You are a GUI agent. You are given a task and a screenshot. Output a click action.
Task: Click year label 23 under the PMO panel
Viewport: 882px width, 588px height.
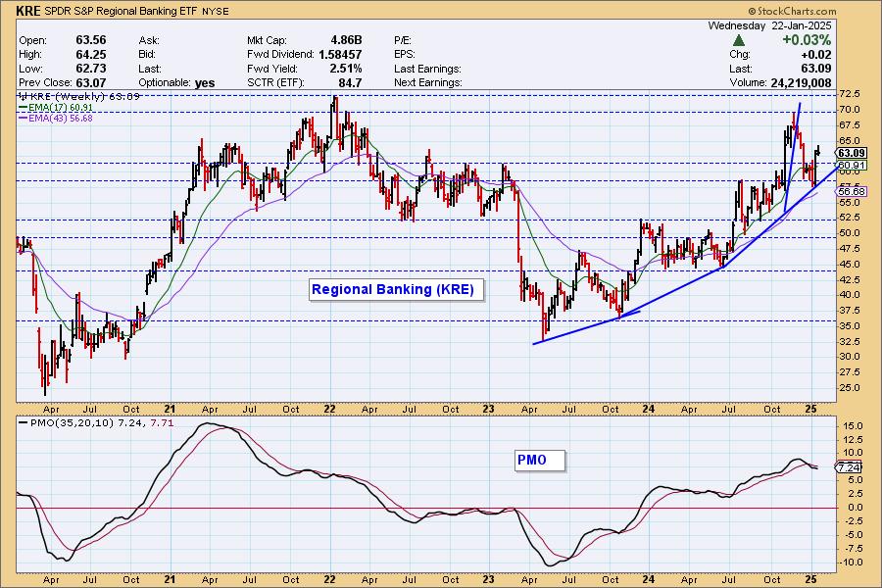tap(488, 579)
